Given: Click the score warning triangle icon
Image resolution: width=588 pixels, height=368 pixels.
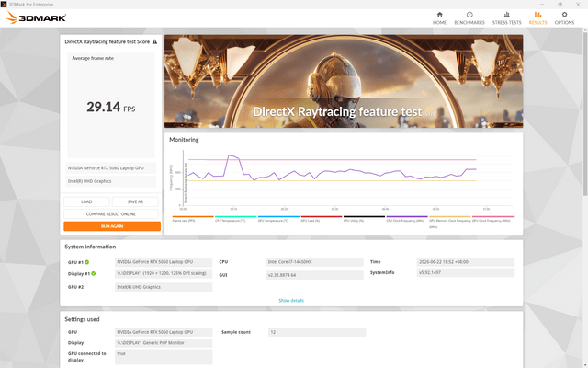Looking at the screenshot, I should tap(154, 41).
